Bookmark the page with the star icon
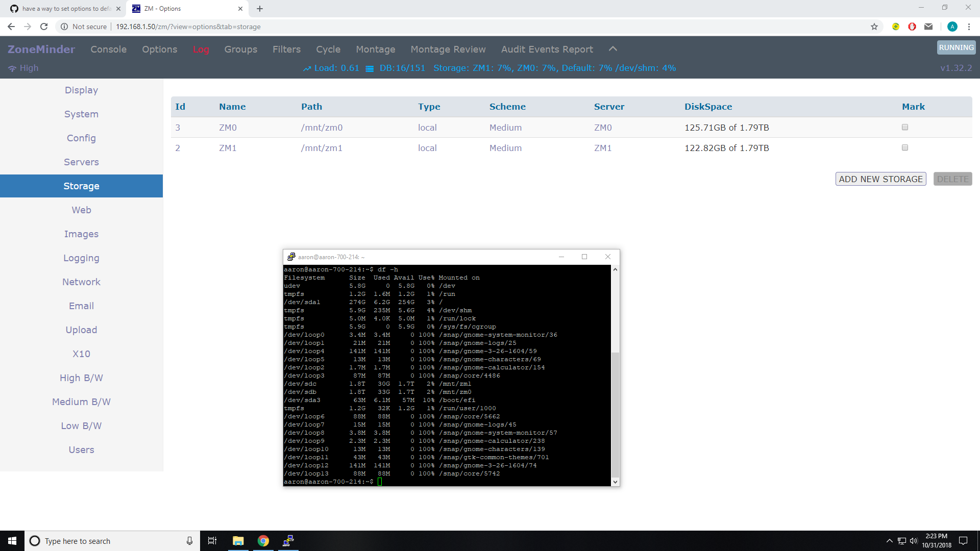980x551 pixels. tap(874, 27)
